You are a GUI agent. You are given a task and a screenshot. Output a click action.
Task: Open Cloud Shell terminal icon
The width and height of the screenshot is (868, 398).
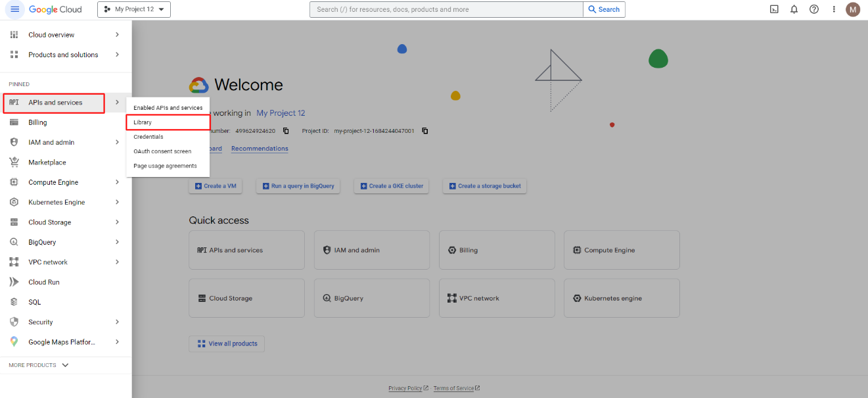click(775, 9)
